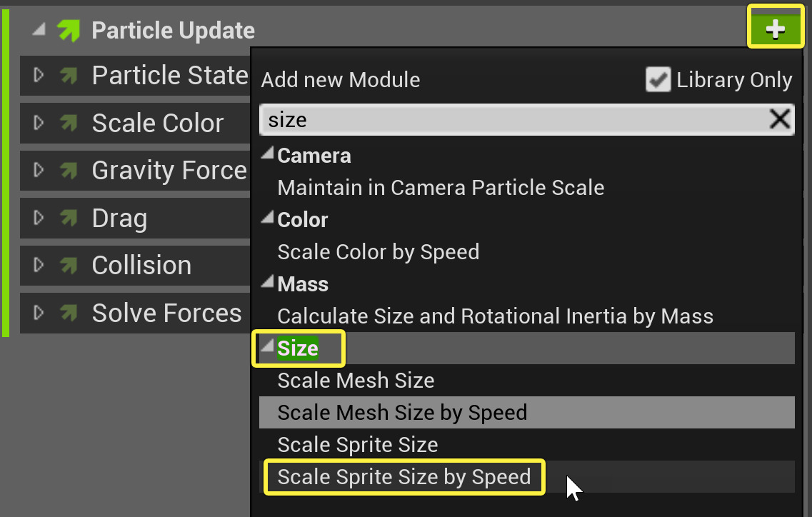Viewport: 812px width, 517px height.
Task: Choose Calculate Size and Rotational Inertia by Mass
Action: coord(495,316)
